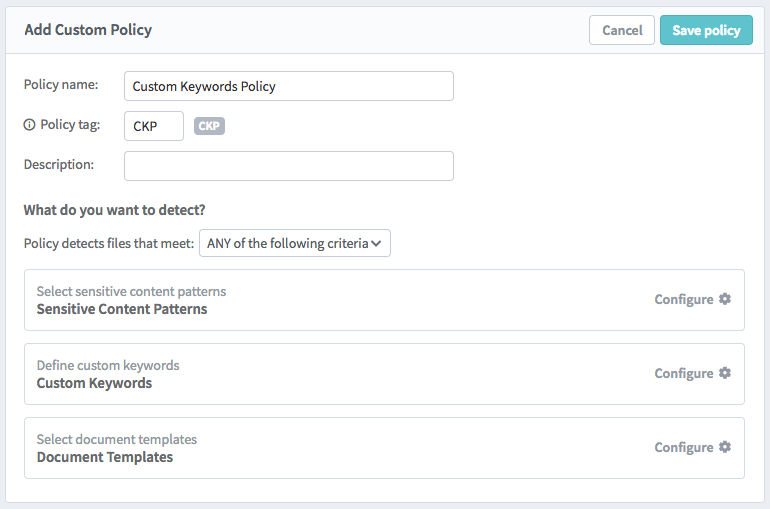Click the gear icon for Custom Keywords
Viewport: 770px width, 509px height.
click(725, 373)
